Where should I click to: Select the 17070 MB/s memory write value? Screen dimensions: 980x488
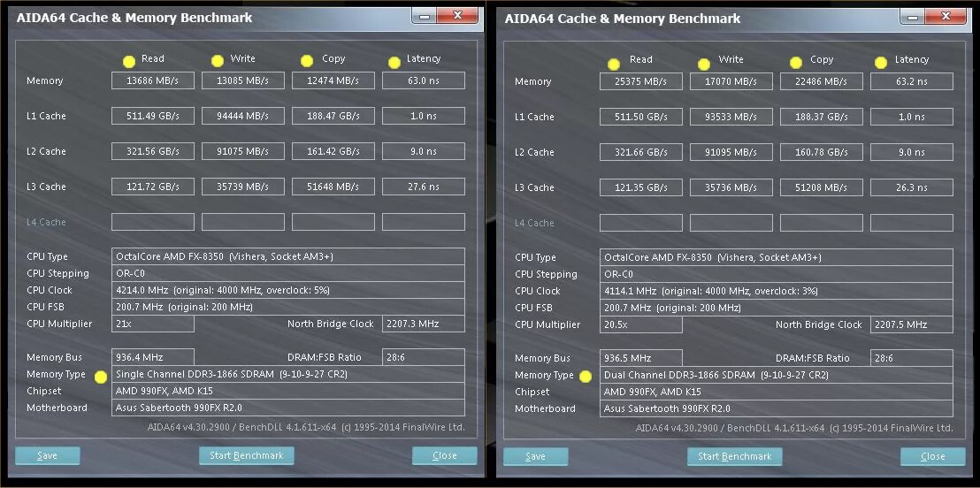(x=731, y=81)
